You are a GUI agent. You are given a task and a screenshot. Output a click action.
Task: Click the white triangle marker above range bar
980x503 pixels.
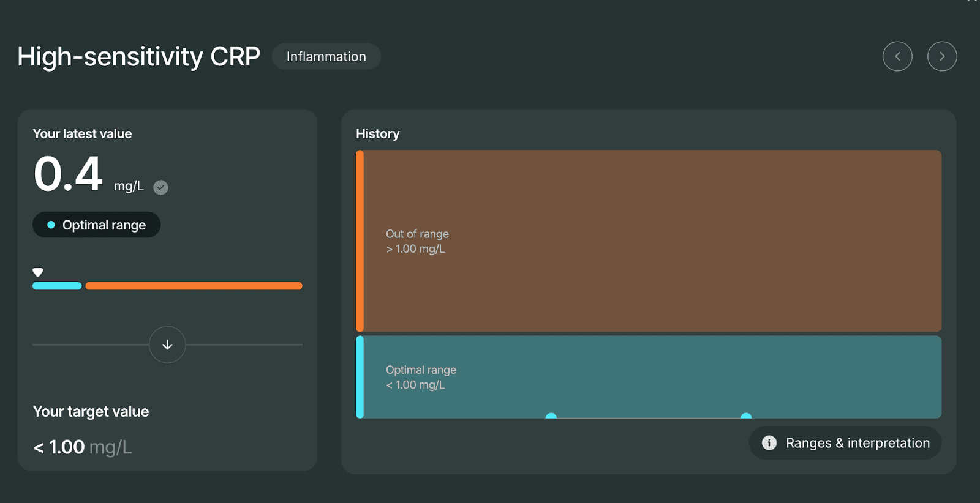coord(38,272)
